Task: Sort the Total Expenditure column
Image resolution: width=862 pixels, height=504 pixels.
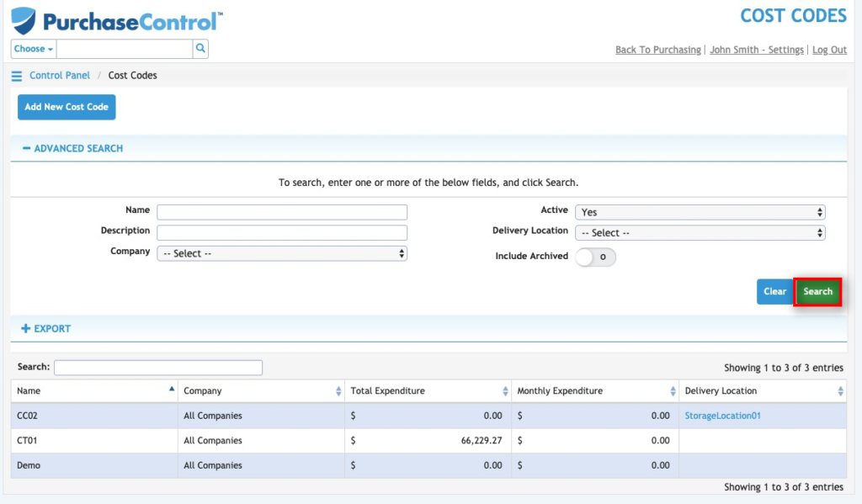Action: pos(504,390)
